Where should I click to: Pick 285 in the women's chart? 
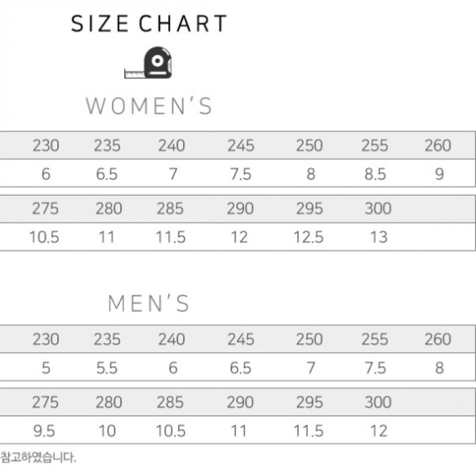click(171, 208)
